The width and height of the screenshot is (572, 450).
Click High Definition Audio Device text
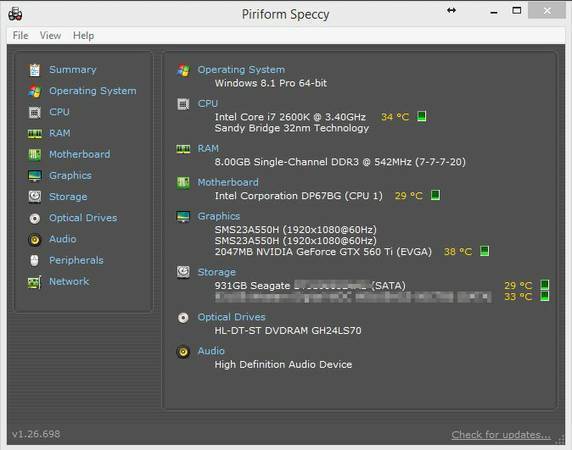coord(283,365)
